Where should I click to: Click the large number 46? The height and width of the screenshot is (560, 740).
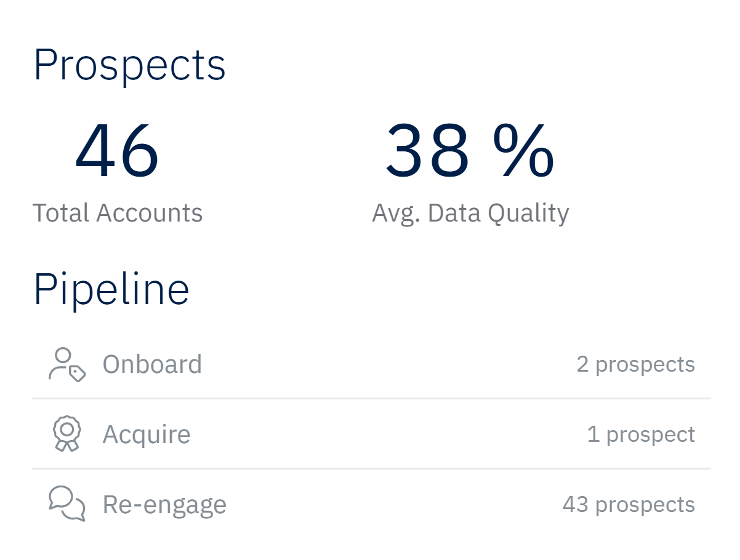pos(117,151)
